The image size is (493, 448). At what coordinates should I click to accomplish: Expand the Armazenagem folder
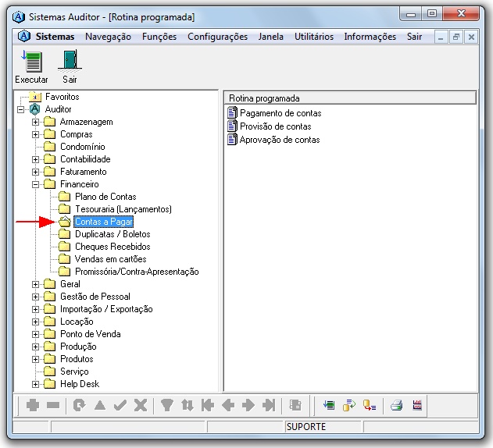pyautogui.click(x=35, y=122)
